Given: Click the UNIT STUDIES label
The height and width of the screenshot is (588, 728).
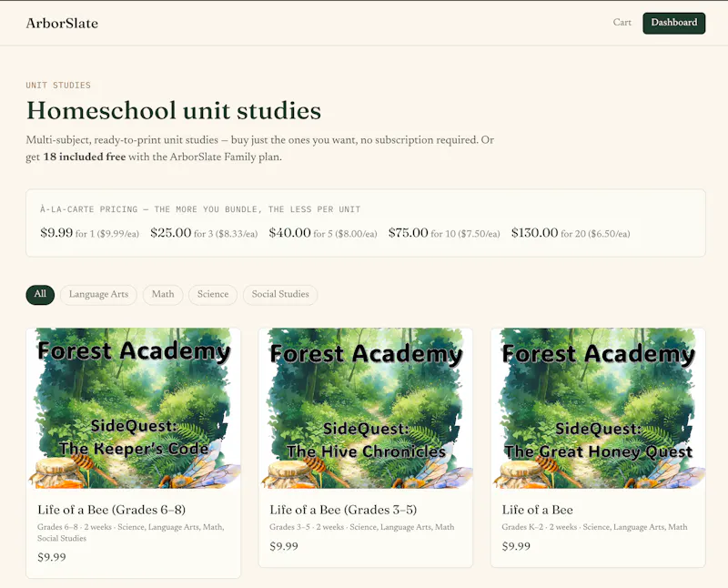Looking at the screenshot, I should pyautogui.click(x=58, y=85).
